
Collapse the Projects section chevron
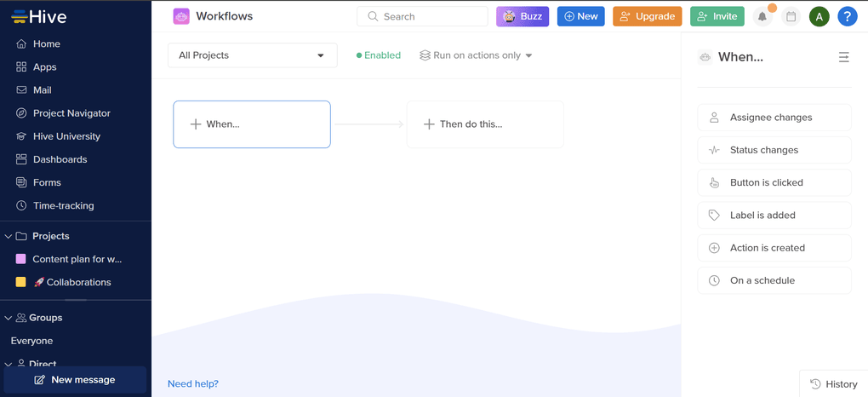coord(9,236)
